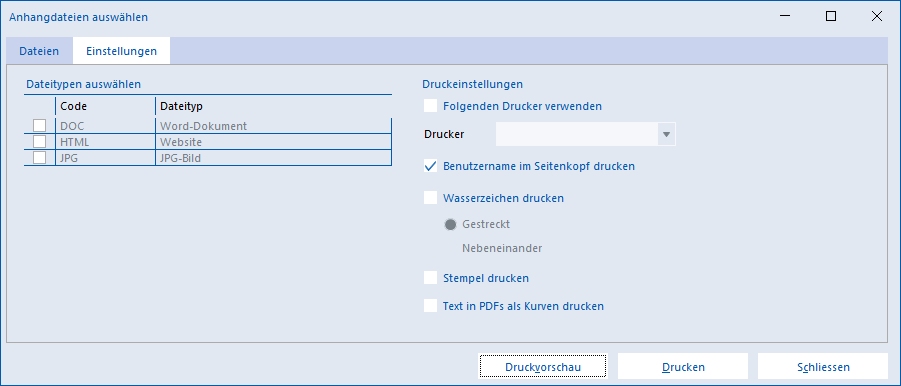Maximize the Anhangdateien auswählen window
The image size is (901, 386).
click(x=830, y=16)
